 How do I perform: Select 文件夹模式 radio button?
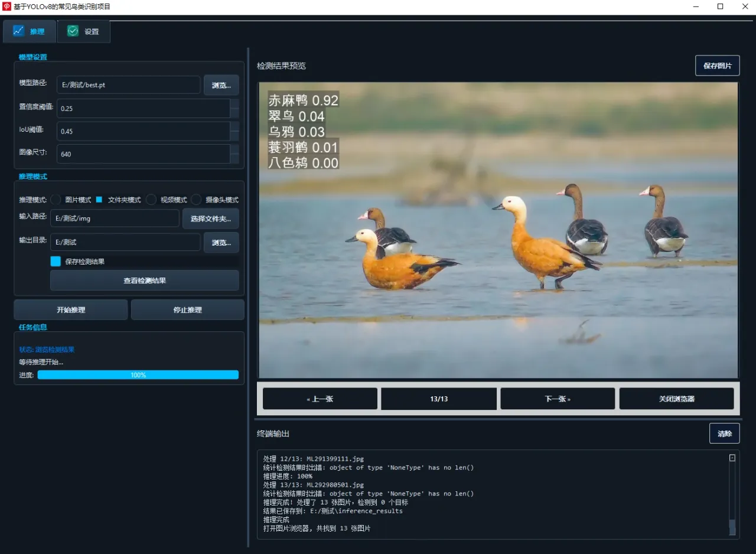[99, 200]
